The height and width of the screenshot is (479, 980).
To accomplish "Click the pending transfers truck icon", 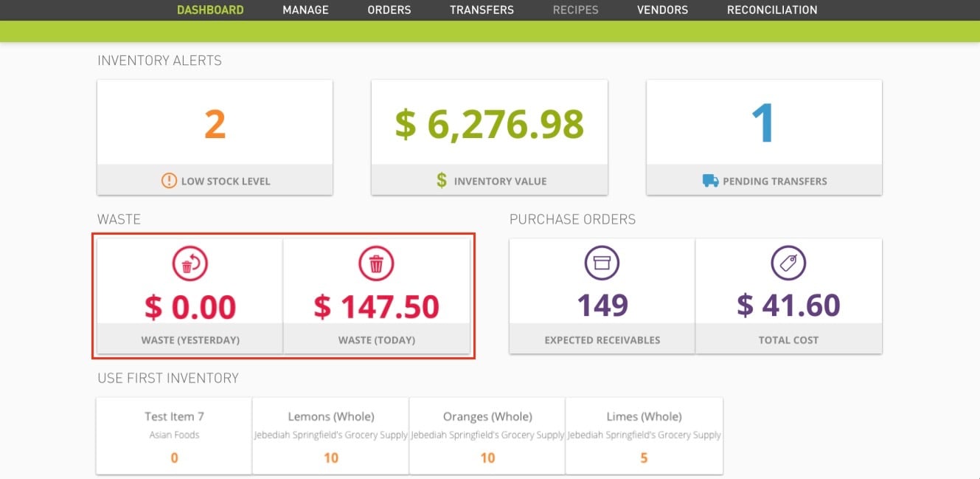I will pyautogui.click(x=710, y=180).
